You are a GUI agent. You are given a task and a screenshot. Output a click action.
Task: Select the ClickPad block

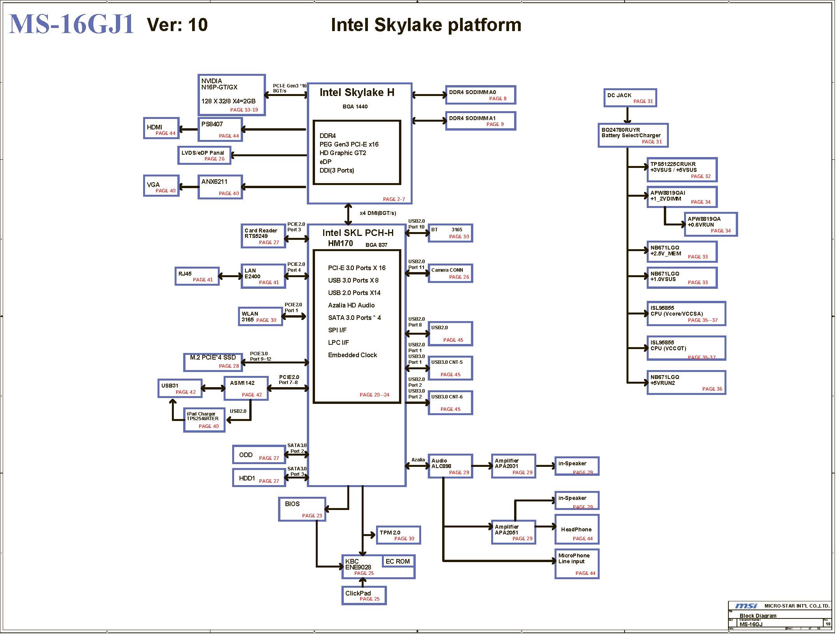tap(364, 596)
